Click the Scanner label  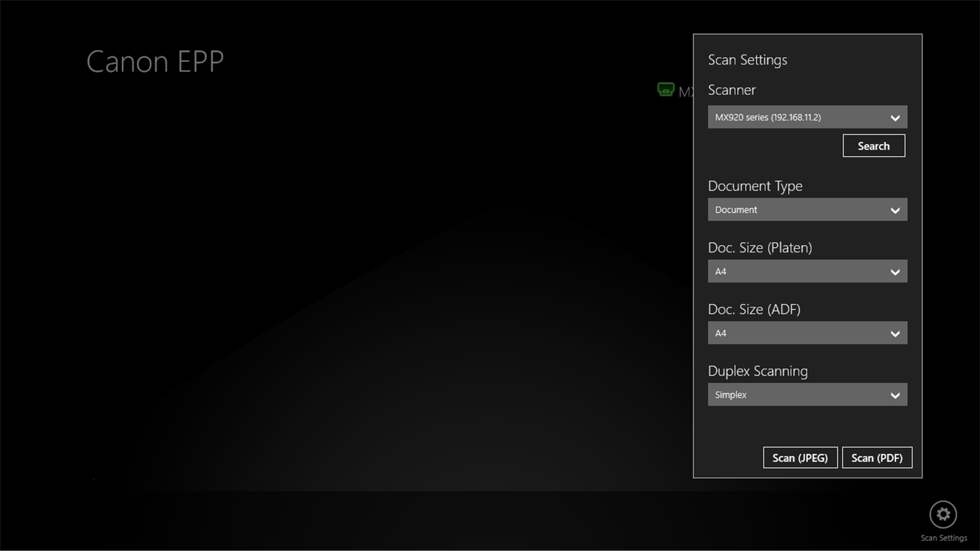click(x=732, y=90)
